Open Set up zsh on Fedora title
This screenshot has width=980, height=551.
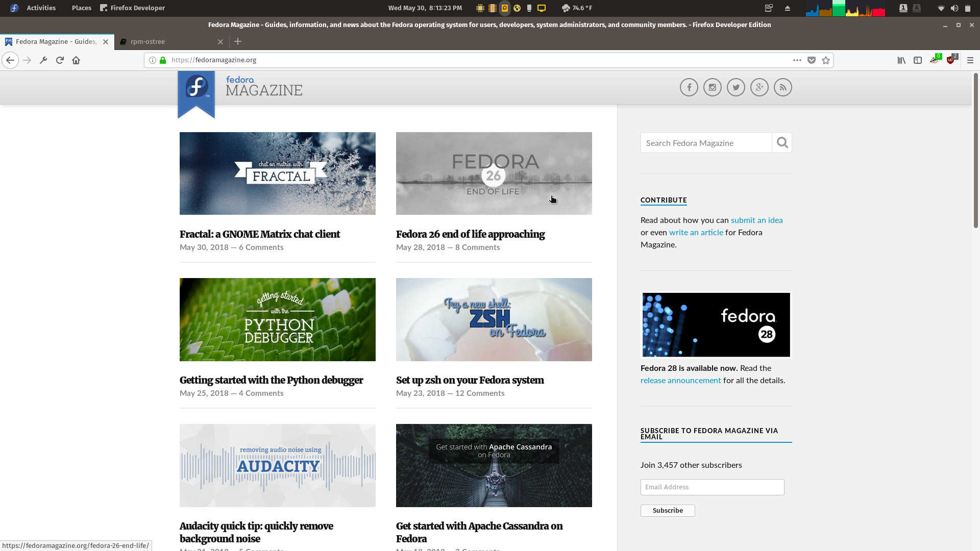point(470,380)
